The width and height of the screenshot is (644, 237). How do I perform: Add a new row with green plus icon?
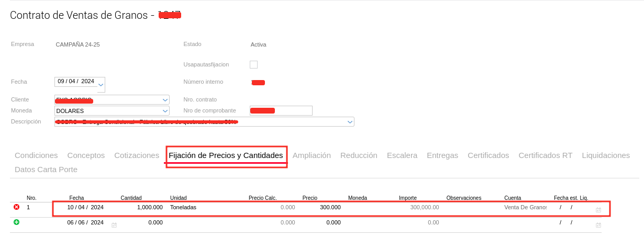point(16,222)
